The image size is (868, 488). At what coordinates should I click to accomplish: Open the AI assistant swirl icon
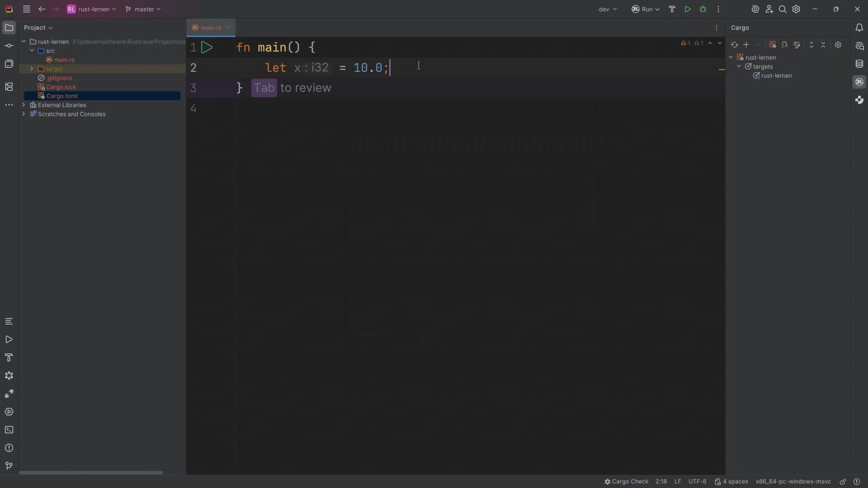tap(755, 9)
